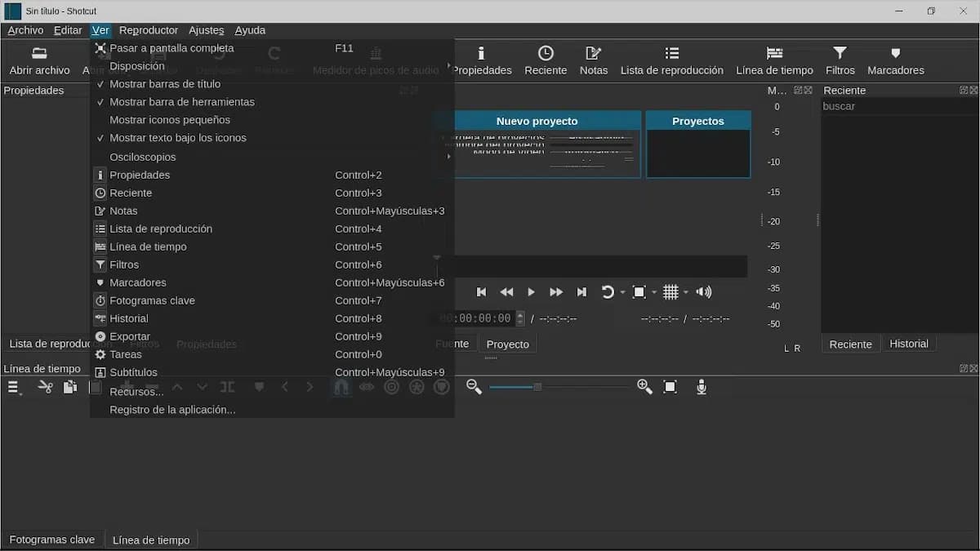Viewport: 980px width, 551px height.
Task: Switch to the Historial tab
Action: [x=909, y=344]
